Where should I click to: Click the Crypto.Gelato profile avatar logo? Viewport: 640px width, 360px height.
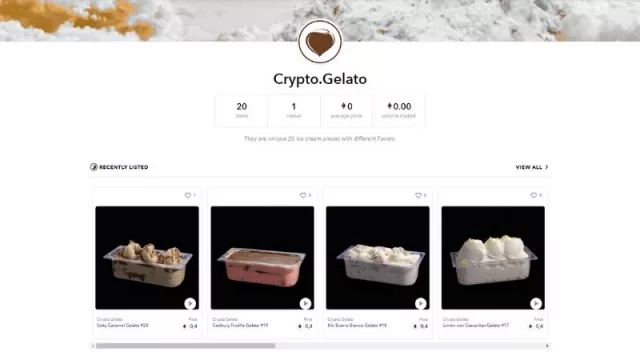click(320, 42)
